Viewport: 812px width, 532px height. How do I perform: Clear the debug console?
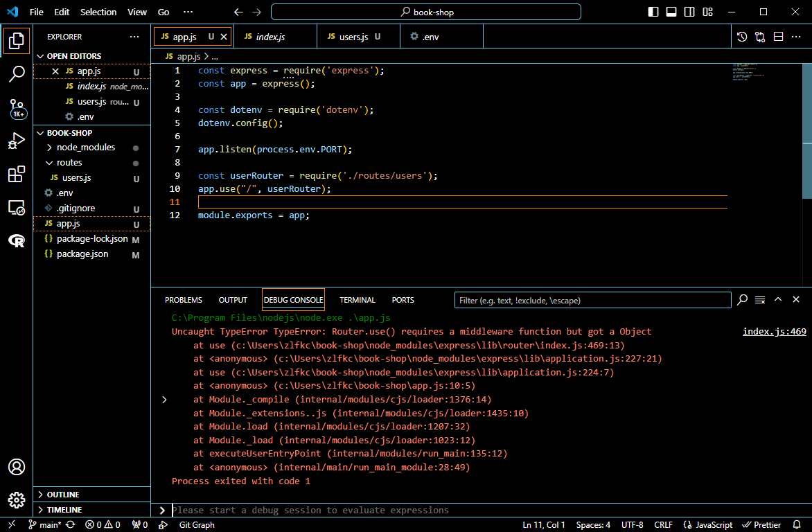pos(760,300)
